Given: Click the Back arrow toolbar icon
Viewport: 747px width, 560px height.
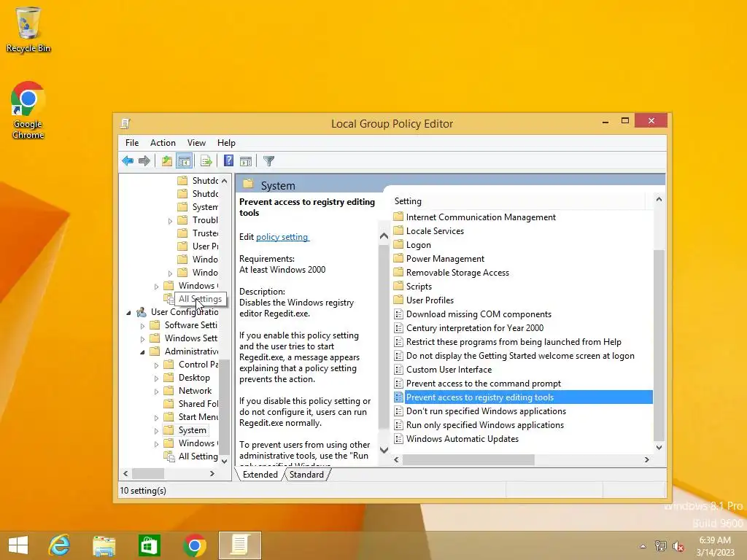Looking at the screenshot, I should pyautogui.click(x=128, y=161).
